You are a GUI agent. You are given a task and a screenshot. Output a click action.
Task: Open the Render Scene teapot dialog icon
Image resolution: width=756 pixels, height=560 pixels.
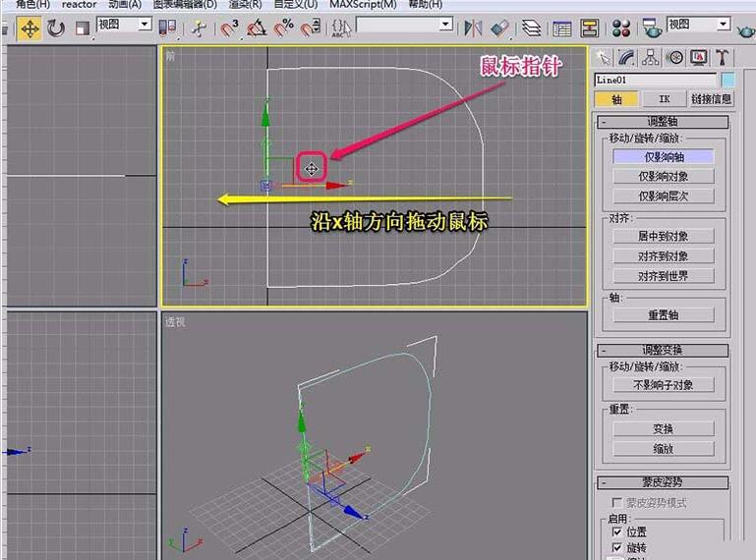point(652,28)
